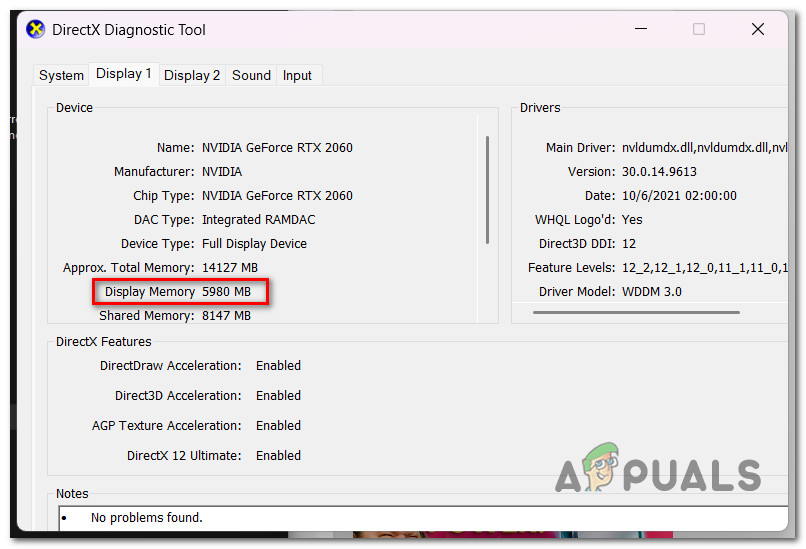806x549 pixels.
Task: Click Direct3D Acceleration Enabled value
Action: click(x=278, y=396)
